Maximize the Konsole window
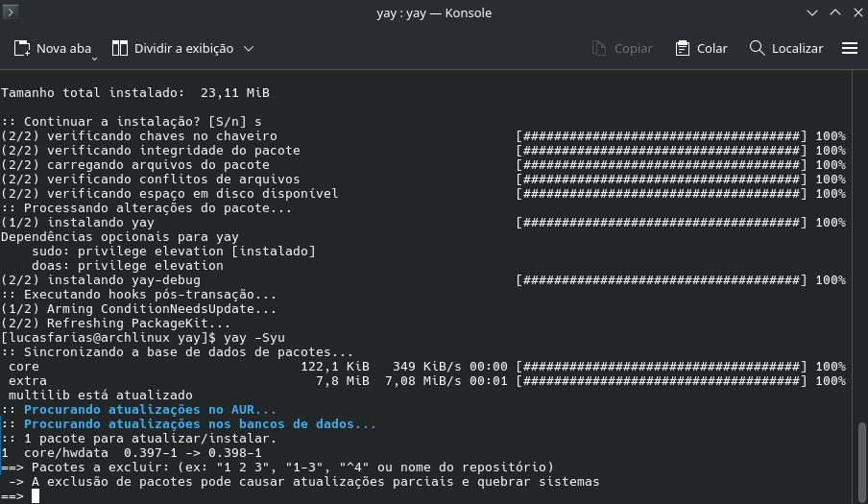This screenshot has height=504, width=868. [833, 12]
